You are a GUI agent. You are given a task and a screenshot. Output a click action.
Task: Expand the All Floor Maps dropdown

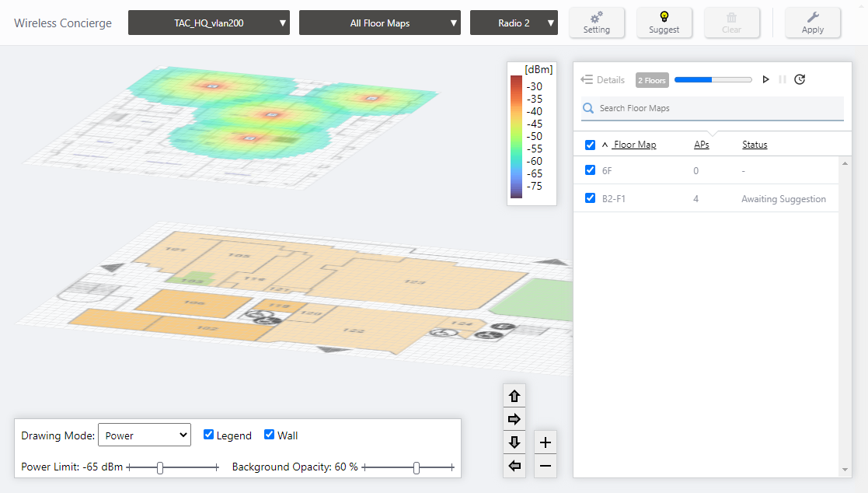click(x=379, y=23)
